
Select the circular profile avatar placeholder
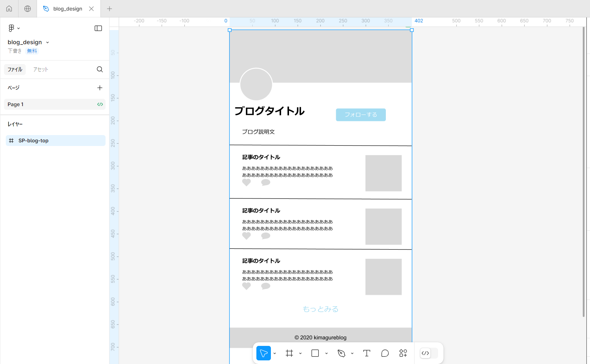tap(256, 84)
